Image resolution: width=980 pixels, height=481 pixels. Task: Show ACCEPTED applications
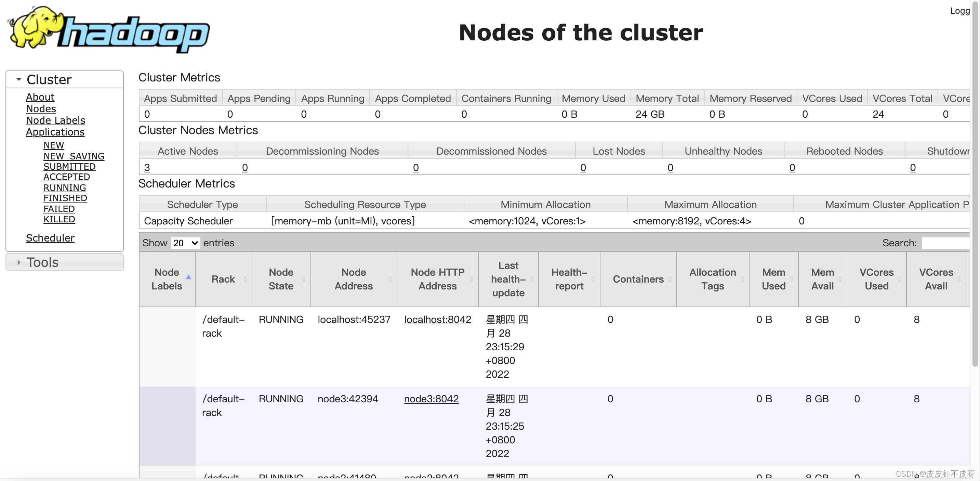click(x=67, y=177)
